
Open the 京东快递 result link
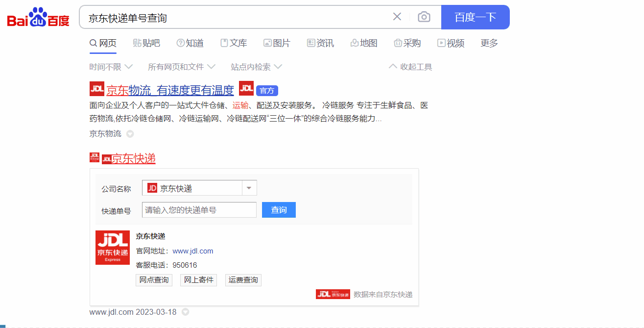[x=134, y=158]
